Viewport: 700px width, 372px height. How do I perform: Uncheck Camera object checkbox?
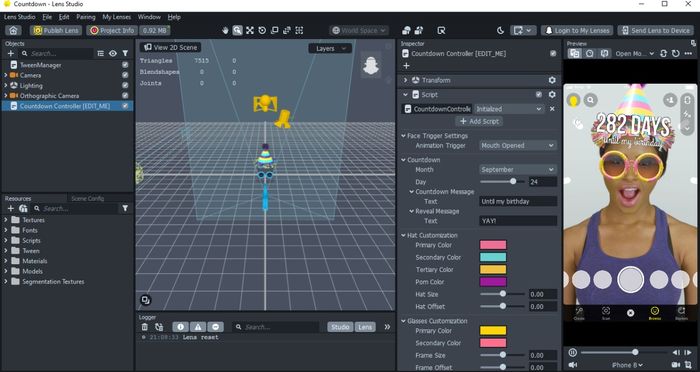(x=125, y=75)
